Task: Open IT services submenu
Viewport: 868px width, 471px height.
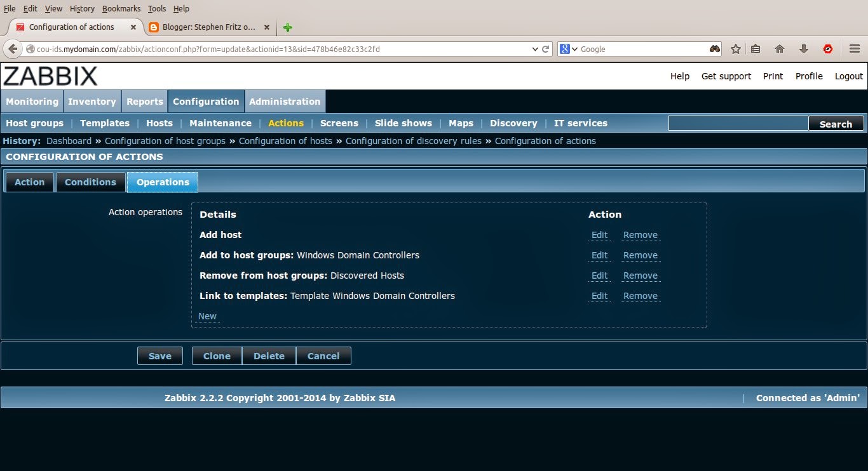Action: tap(581, 123)
